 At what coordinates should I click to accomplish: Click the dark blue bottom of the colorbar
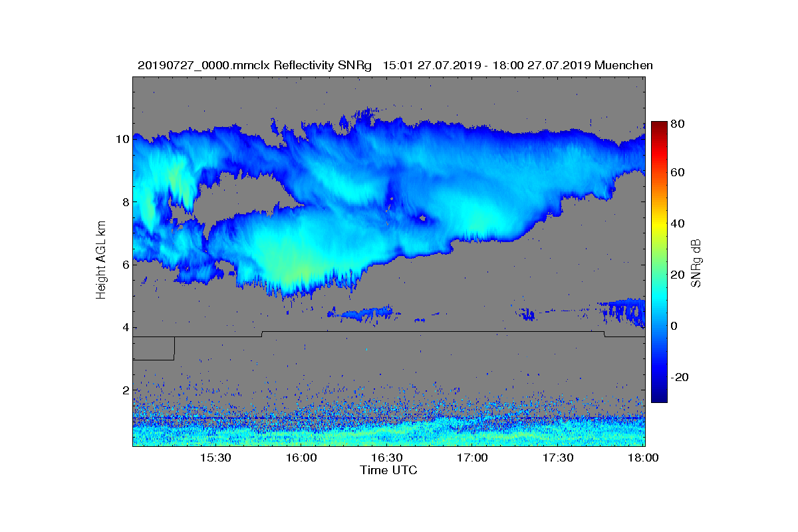pos(659,396)
